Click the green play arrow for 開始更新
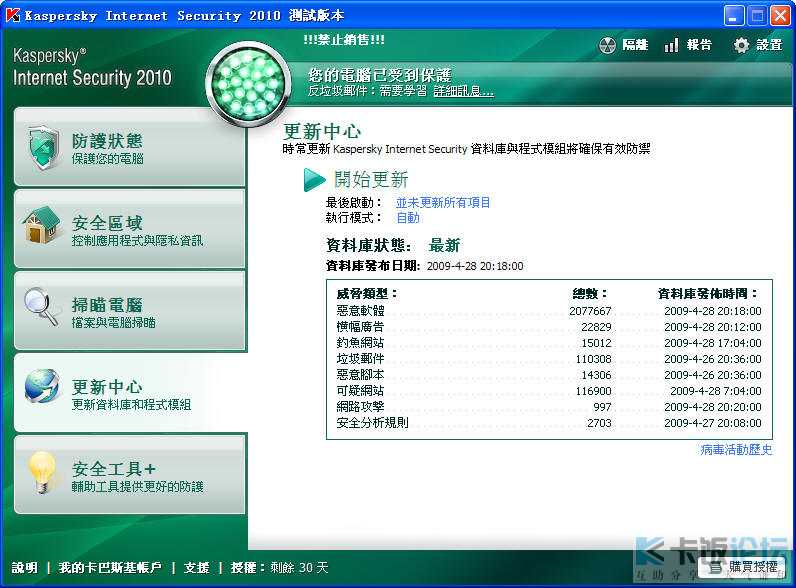 coord(314,180)
